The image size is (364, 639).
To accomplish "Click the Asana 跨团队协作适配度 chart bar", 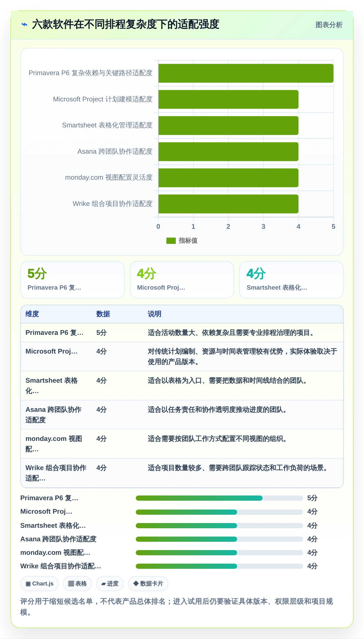I will (228, 152).
